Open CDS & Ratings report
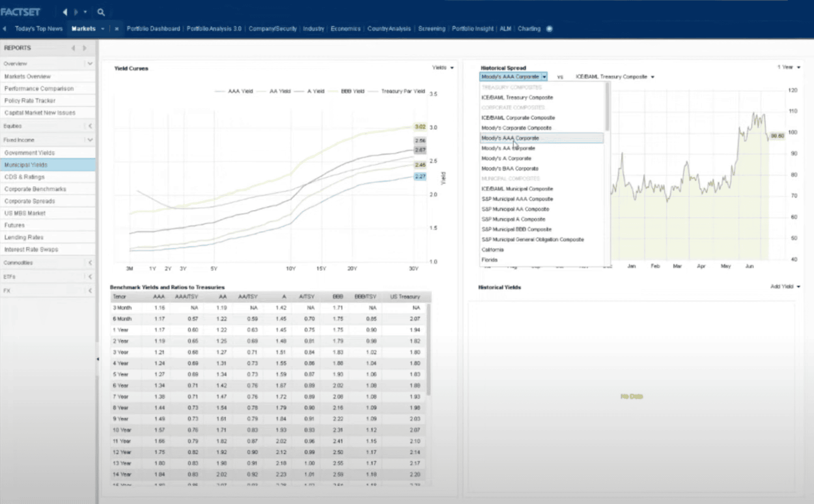814x504 pixels. (48, 177)
